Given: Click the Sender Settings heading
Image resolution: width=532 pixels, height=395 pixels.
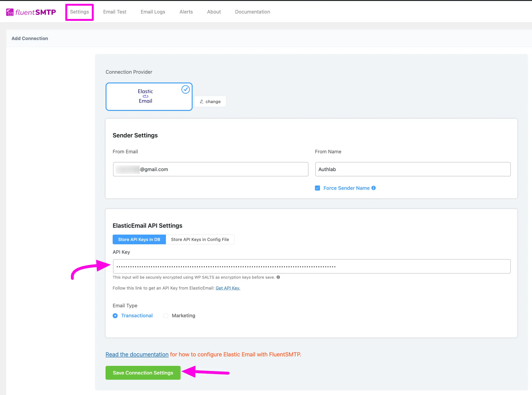Looking at the screenshot, I should click(x=135, y=135).
